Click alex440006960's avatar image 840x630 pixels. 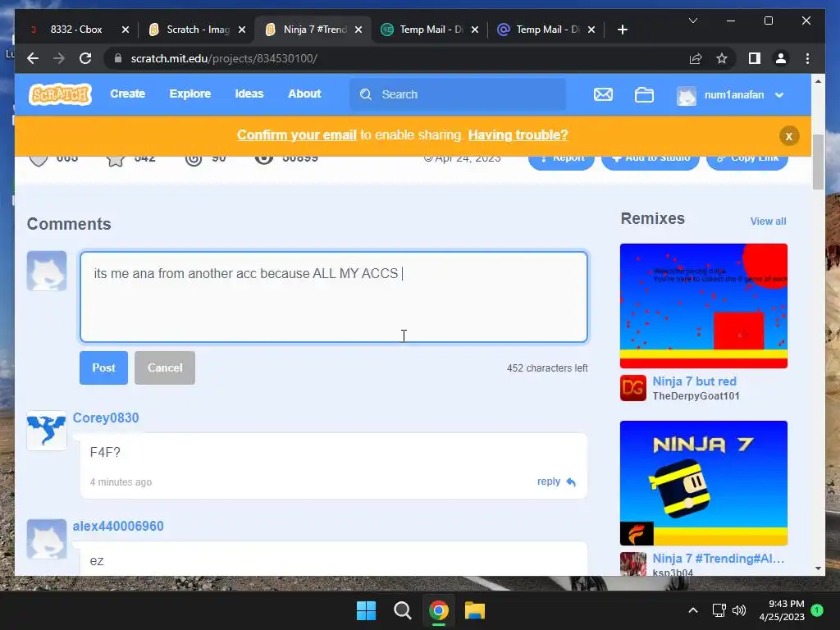tap(47, 539)
